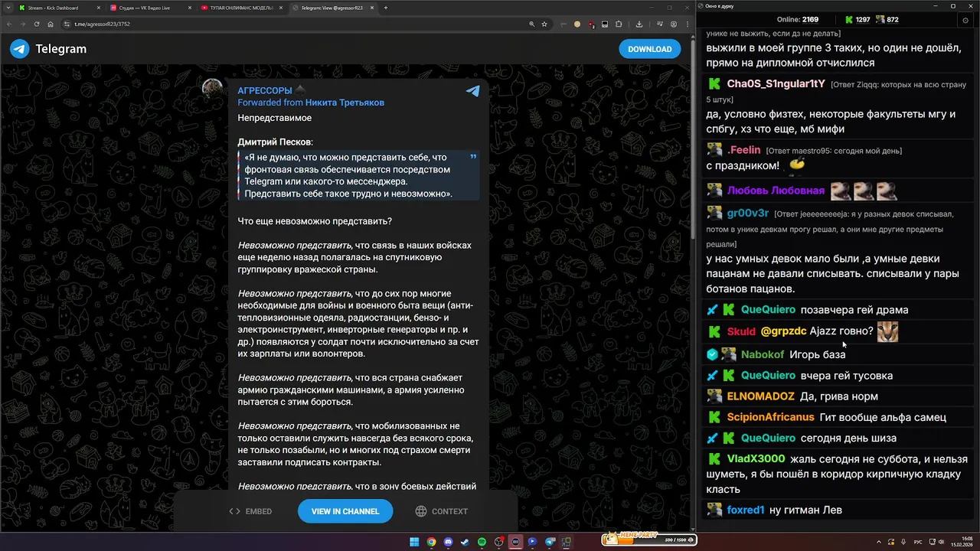Viewport: 980px width, 551px height.
Task: Open ChaOS_S1ngular1tY username in chat
Action: pos(776,83)
